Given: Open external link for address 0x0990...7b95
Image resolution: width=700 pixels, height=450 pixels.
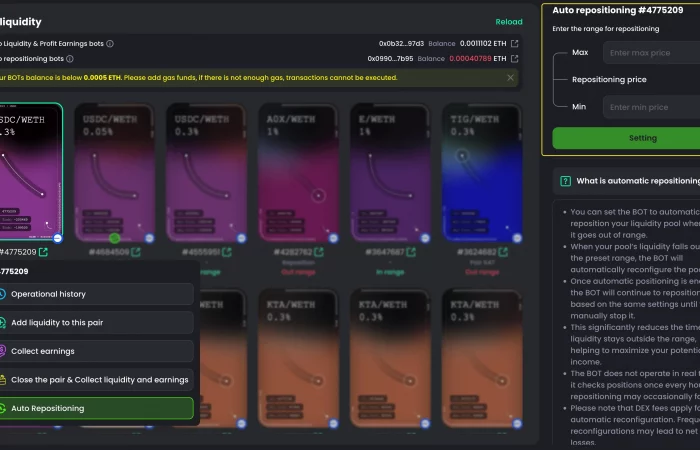Looking at the screenshot, I should (x=514, y=59).
